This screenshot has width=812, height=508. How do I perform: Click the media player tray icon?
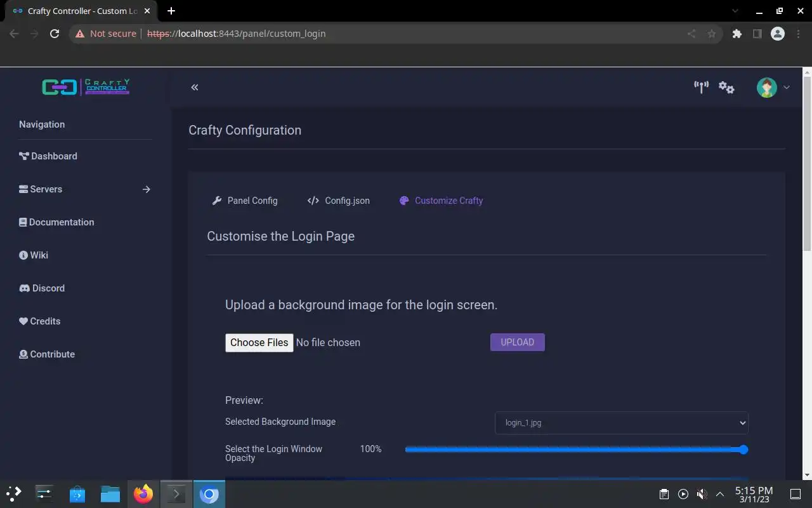683,494
